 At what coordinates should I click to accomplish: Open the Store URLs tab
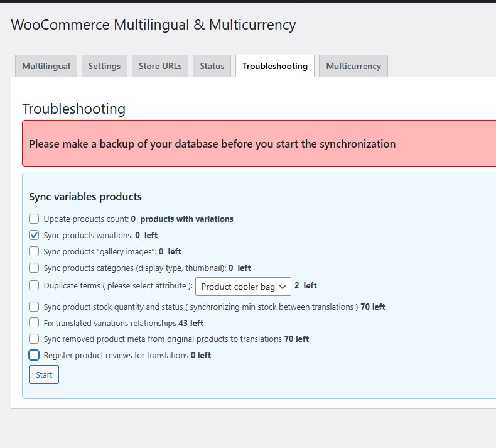tap(160, 66)
